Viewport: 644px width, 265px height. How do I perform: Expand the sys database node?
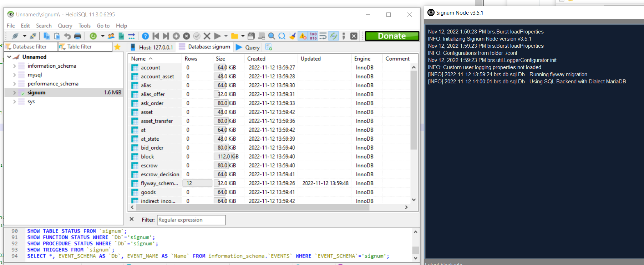click(14, 102)
